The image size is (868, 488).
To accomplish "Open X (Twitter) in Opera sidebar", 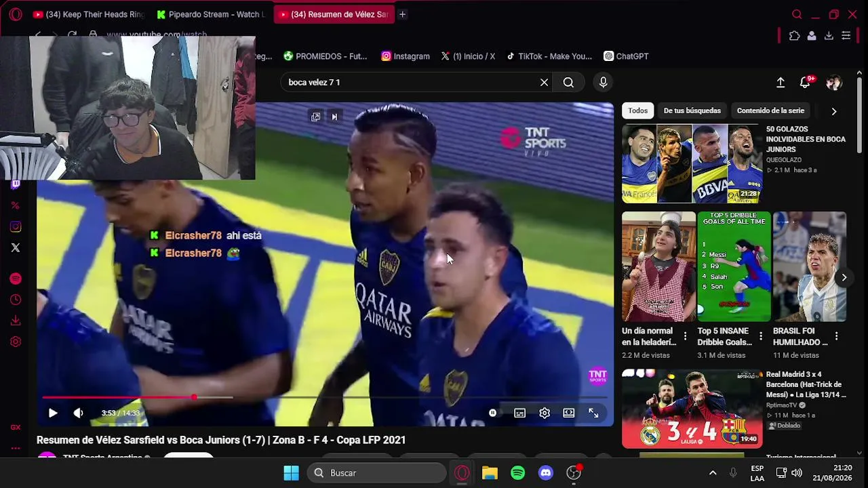I will [16, 248].
